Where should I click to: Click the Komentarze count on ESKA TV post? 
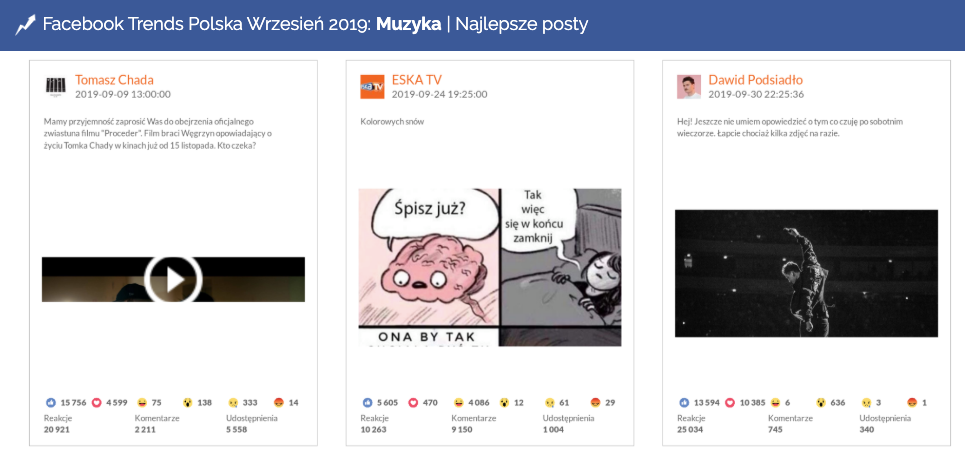(462, 430)
